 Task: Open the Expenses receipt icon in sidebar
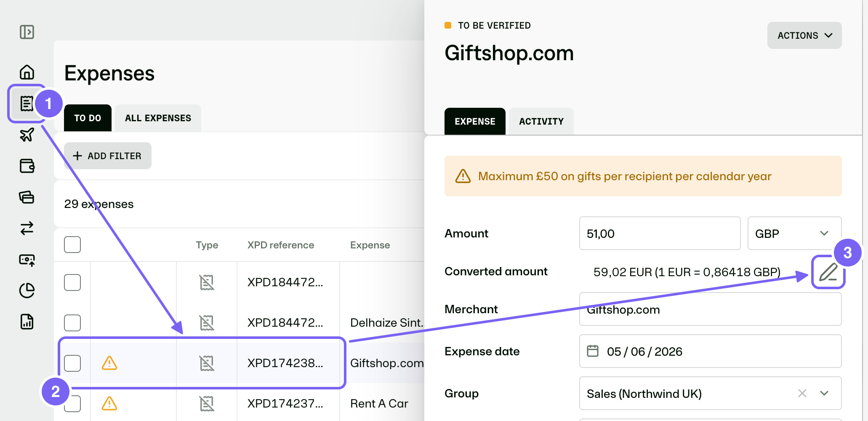pyautogui.click(x=27, y=103)
